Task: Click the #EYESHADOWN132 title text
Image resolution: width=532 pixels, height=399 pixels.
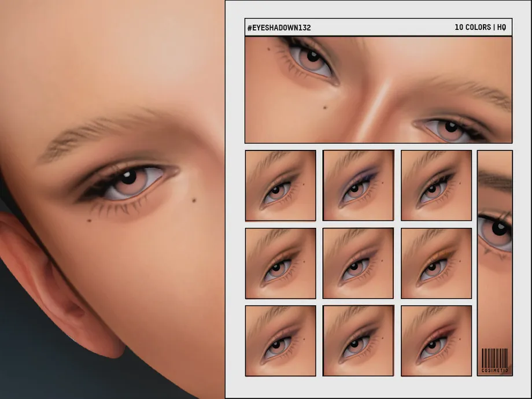Action: pyautogui.click(x=279, y=27)
